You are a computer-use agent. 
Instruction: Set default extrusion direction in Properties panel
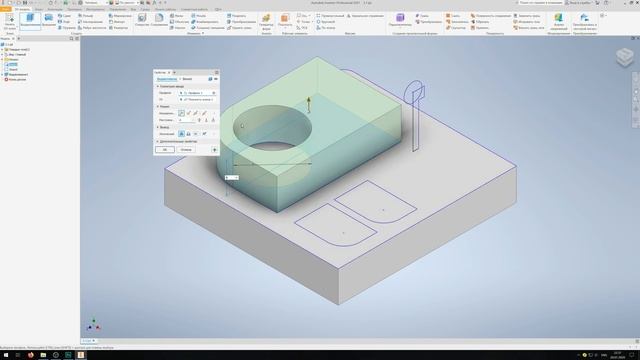click(181, 113)
